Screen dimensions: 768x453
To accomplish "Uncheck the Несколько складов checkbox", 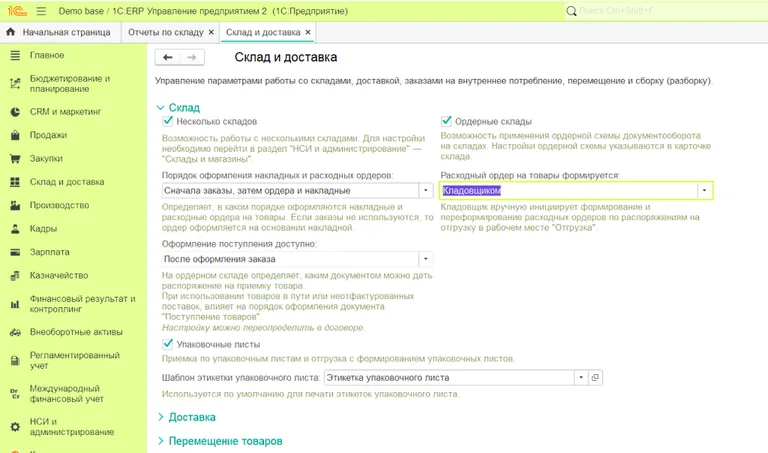I will tap(167, 121).
